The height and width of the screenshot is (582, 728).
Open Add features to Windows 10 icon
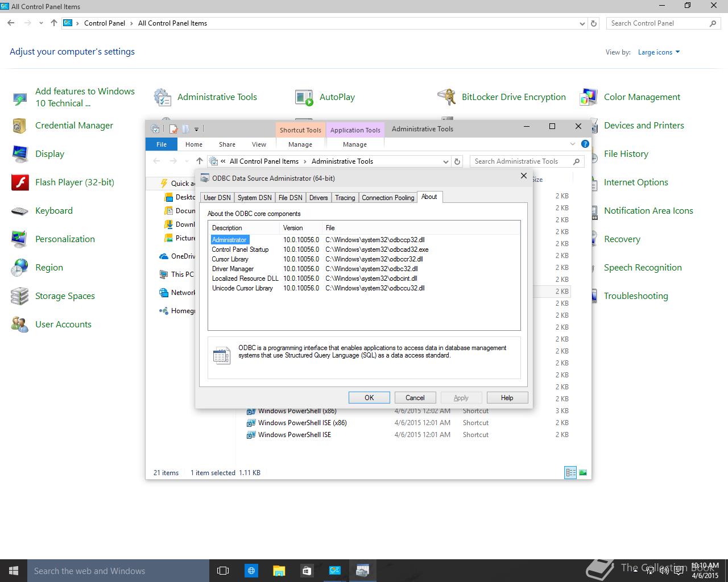pos(73,97)
